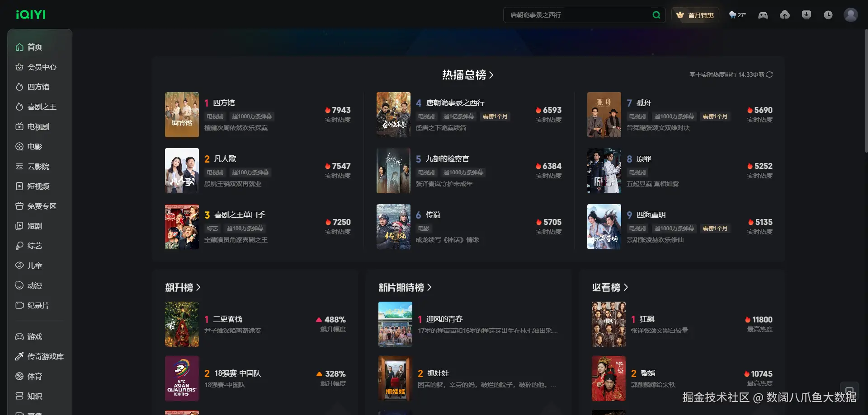Expand the 飙升榜 chevron arrow

point(198,287)
